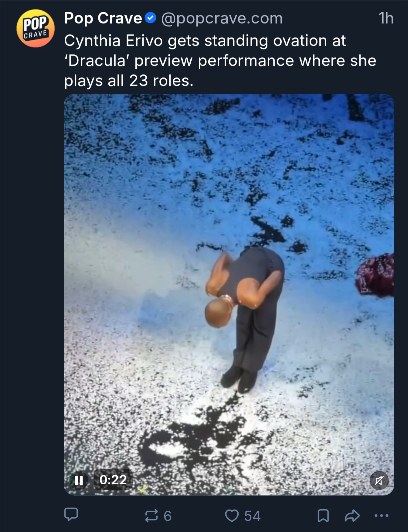Open the Pop Crave profile avatar
Image resolution: width=408 pixels, height=532 pixels.
[36, 28]
